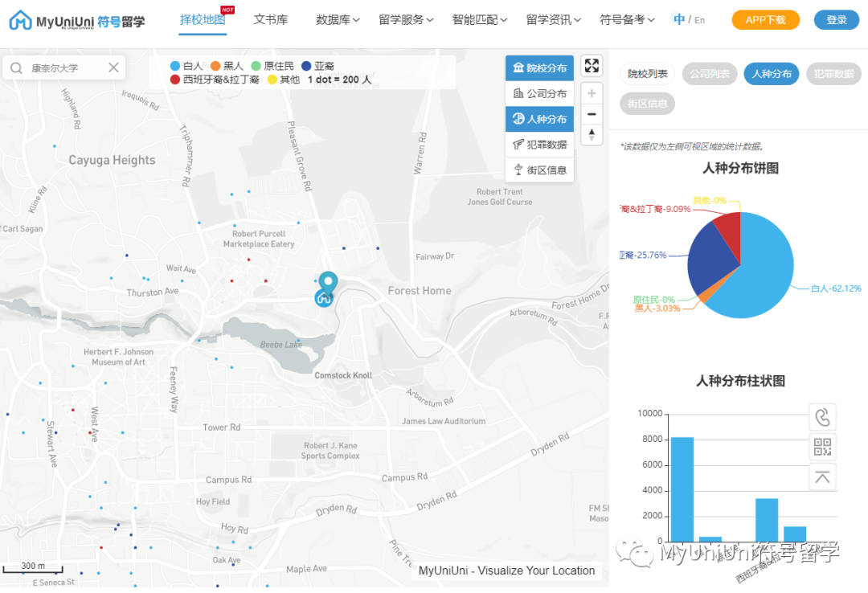Click the yellow 其他 legend color dot
The width and height of the screenshot is (868, 593).
pyautogui.click(x=269, y=80)
